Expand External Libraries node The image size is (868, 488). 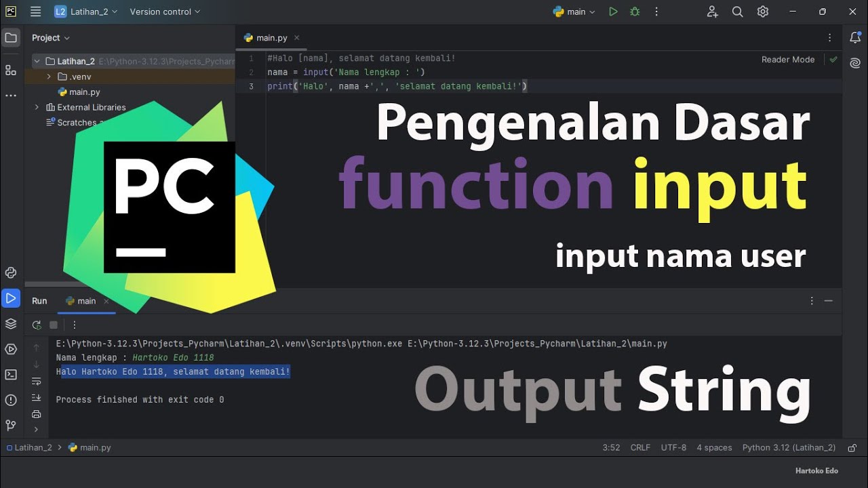click(x=37, y=107)
